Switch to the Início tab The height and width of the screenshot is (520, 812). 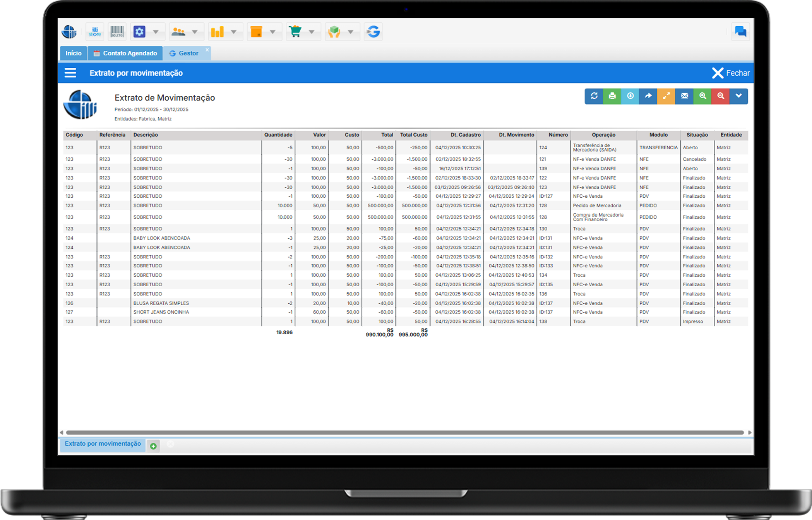pos(74,53)
